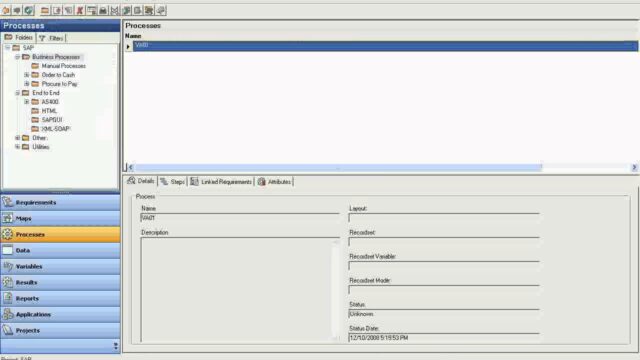
Task: Select the Other folder label
Action: click(40, 138)
